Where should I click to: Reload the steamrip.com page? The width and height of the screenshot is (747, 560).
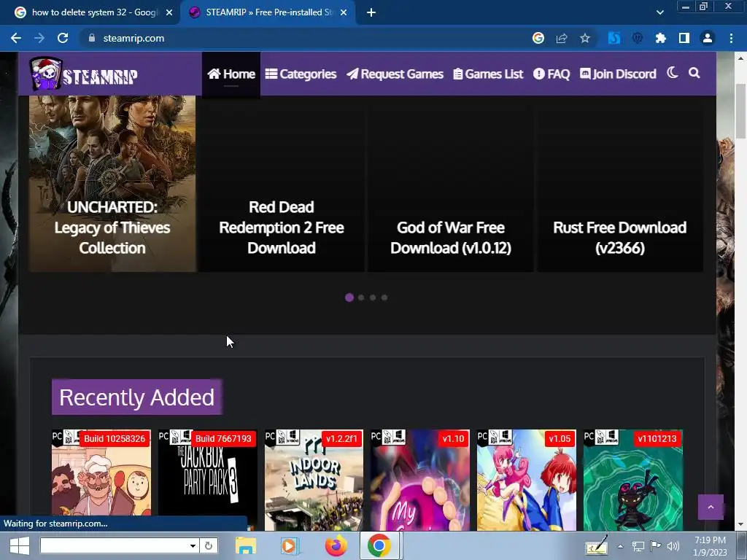(x=63, y=38)
